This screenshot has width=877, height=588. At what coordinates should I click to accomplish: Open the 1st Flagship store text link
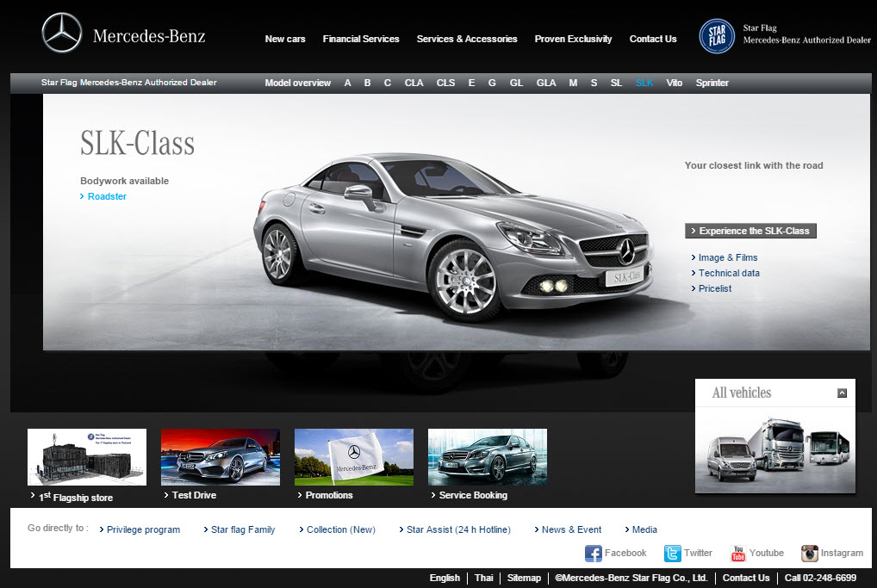tap(76, 497)
